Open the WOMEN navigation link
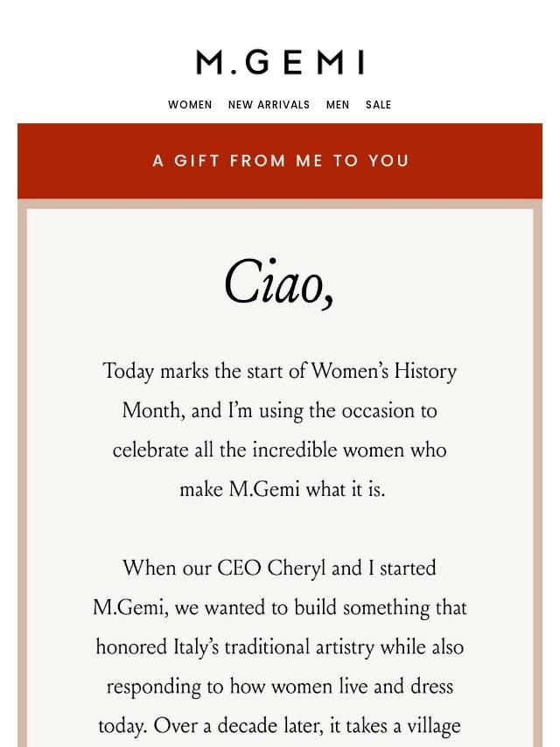The height and width of the screenshot is (747, 560). click(190, 105)
